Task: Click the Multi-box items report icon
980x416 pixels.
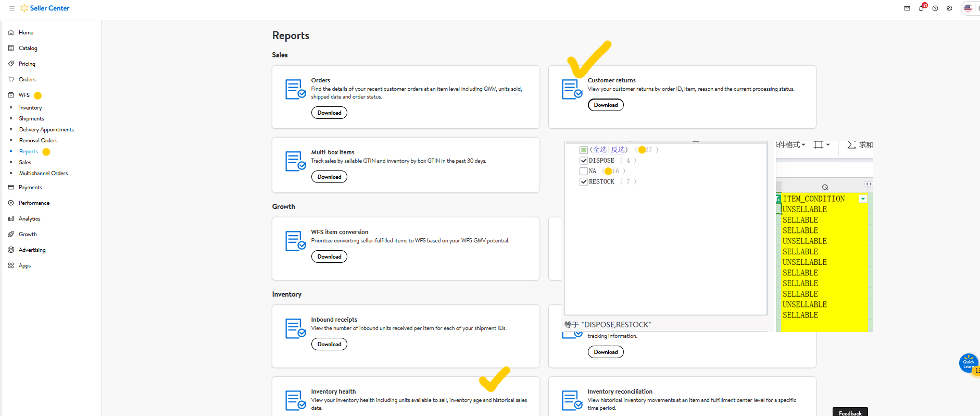Action: coord(295,161)
